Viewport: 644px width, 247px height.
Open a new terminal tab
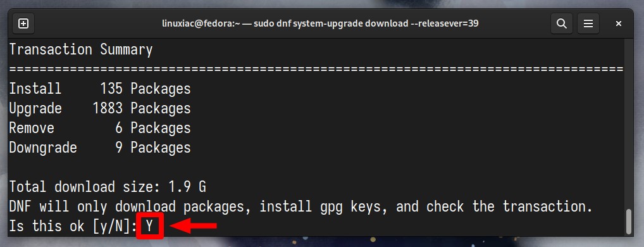pos(23,24)
